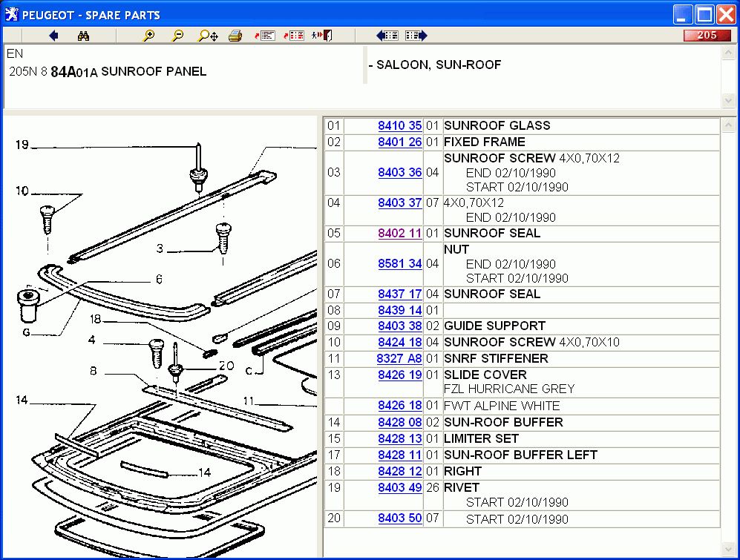Click the red 205 model button
This screenshot has width=740, height=560.
tap(707, 36)
